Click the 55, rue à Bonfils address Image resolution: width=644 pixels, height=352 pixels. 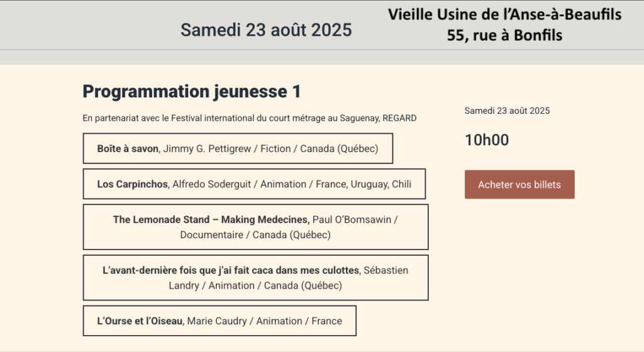click(505, 35)
